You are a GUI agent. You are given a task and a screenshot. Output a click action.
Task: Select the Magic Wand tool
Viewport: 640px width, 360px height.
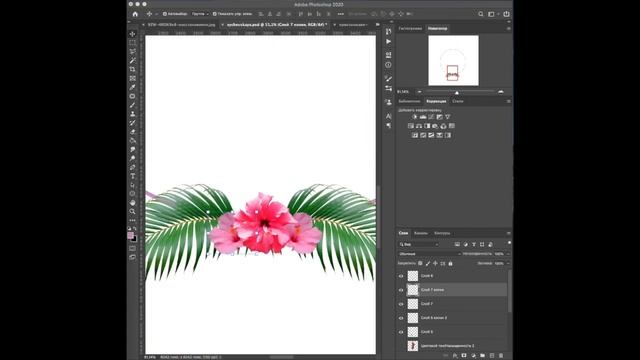(x=132, y=61)
